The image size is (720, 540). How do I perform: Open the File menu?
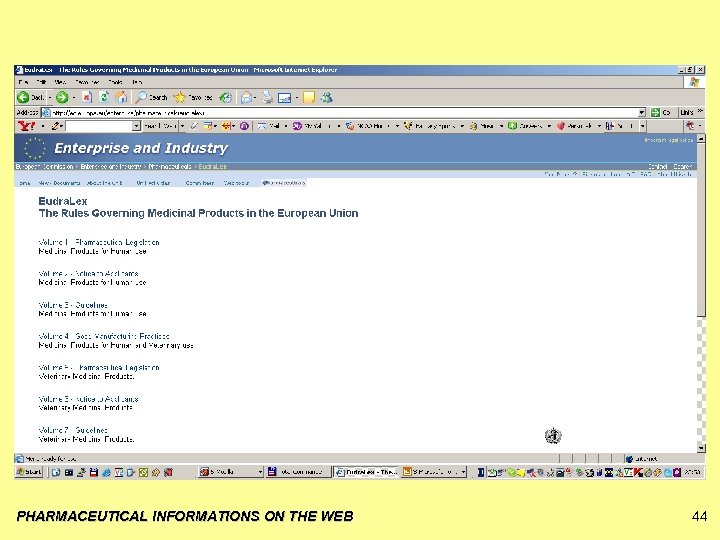click(23, 82)
